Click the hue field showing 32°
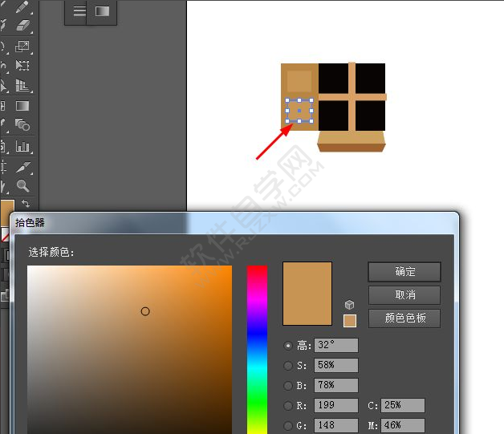The image size is (504, 434). [336, 345]
